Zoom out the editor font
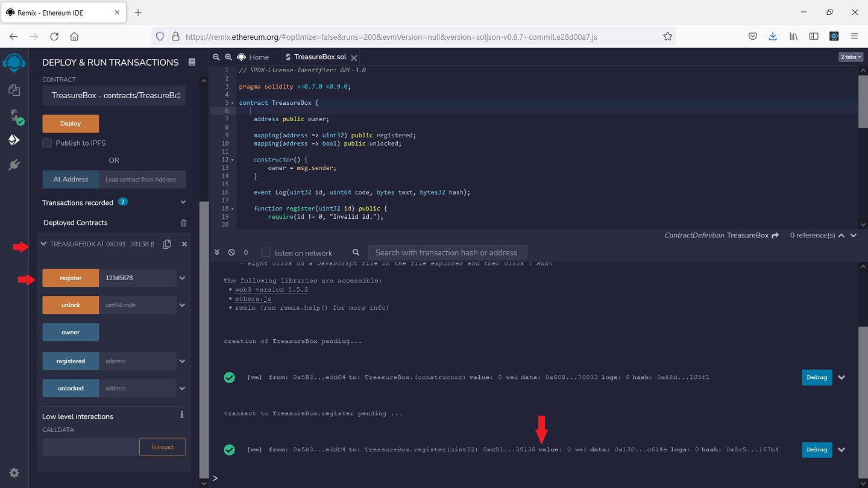The height and width of the screenshot is (488, 868). 217,57
